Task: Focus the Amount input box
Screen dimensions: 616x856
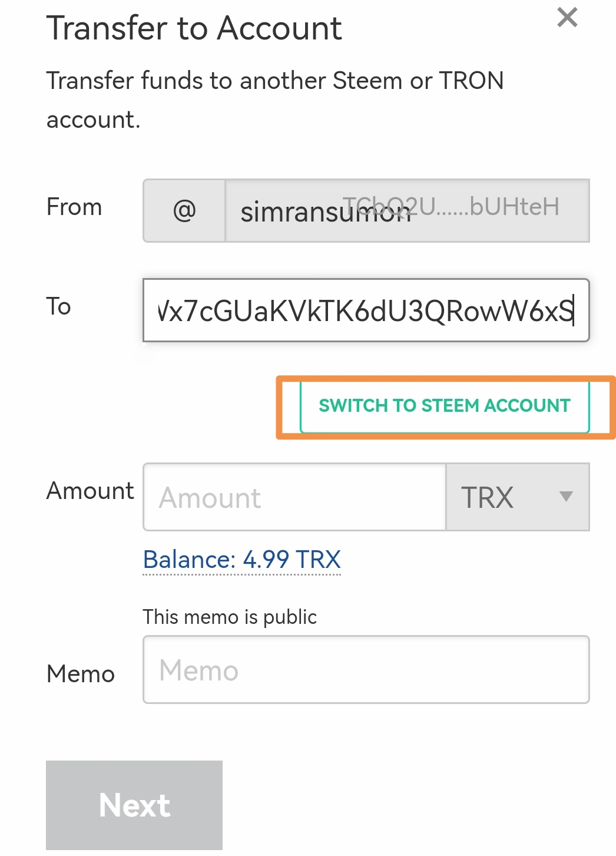Action: (x=294, y=497)
